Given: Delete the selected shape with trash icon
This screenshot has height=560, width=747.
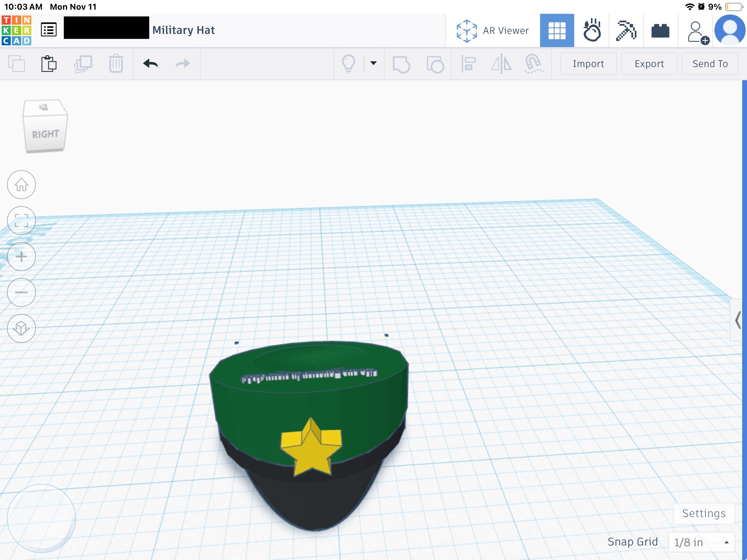Looking at the screenshot, I should coord(116,64).
